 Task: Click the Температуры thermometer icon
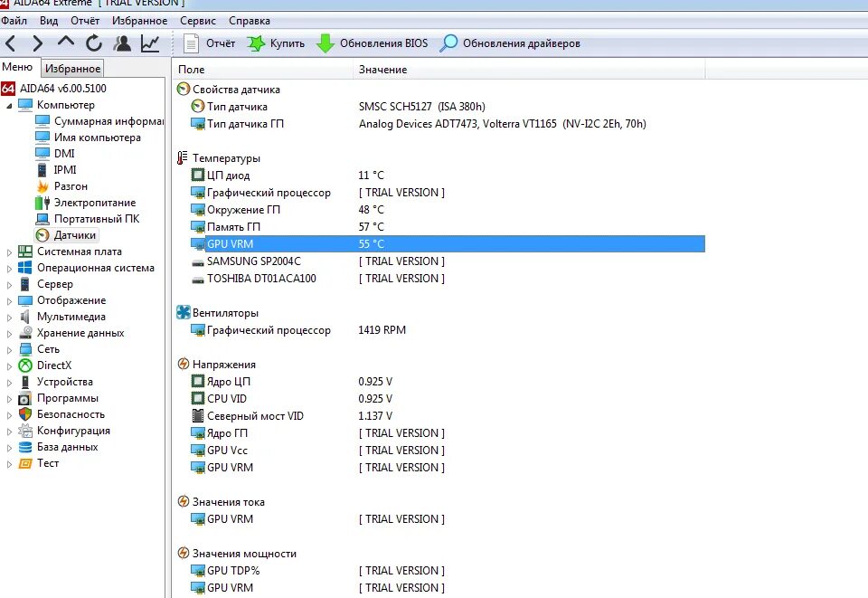pos(182,157)
